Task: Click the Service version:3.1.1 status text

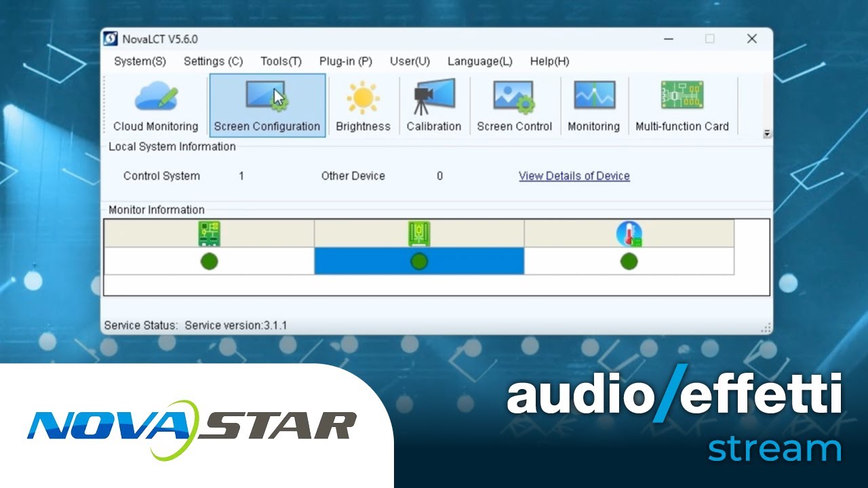Action: [x=235, y=325]
